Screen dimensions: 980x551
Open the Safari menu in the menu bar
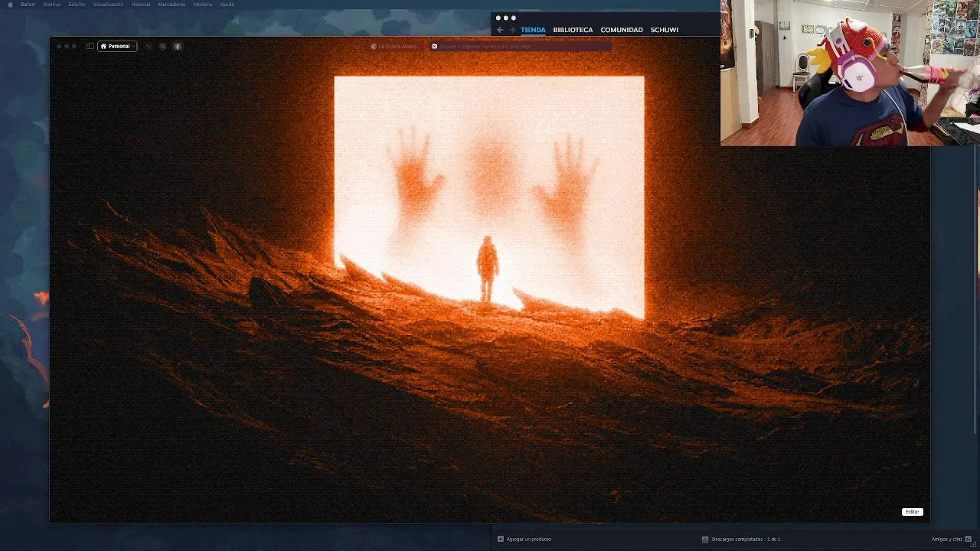click(x=28, y=5)
